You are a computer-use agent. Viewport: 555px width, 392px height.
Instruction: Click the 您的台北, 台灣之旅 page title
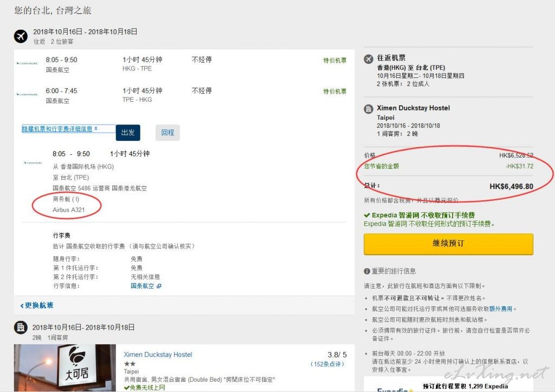click(x=53, y=10)
